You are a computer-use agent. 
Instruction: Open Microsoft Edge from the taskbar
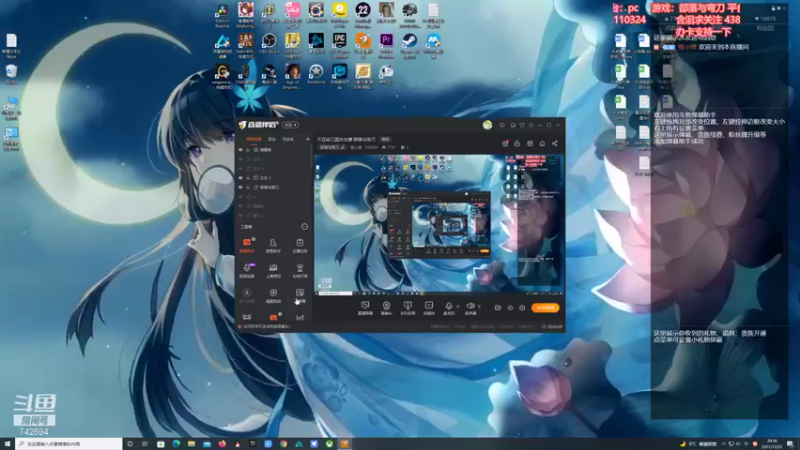pyautogui.click(x=176, y=444)
